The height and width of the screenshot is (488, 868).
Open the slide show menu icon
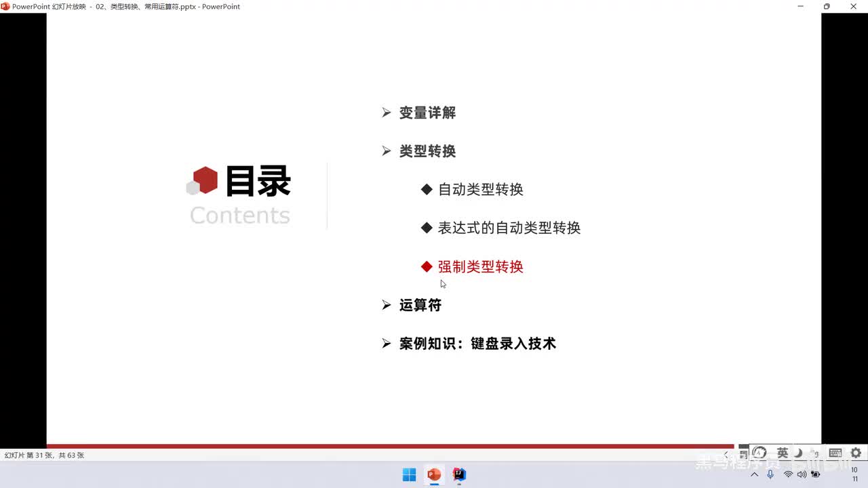click(x=744, y=454)
